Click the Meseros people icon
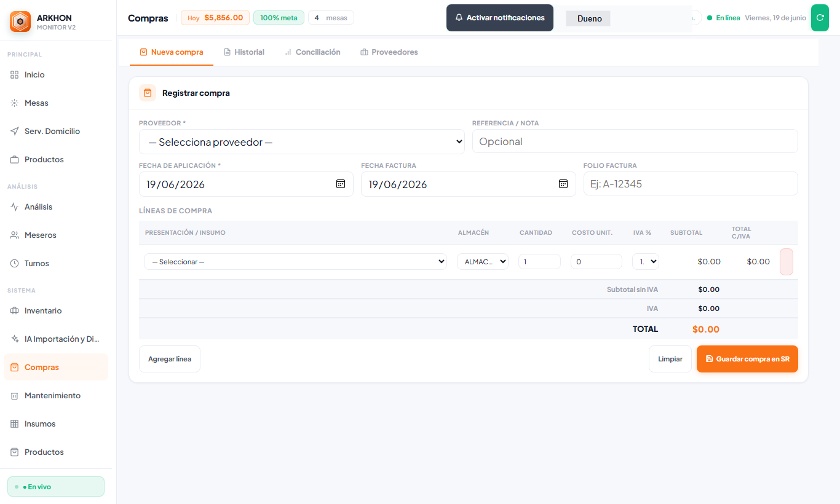The image size is (840, 504). (x=15, y=235)
